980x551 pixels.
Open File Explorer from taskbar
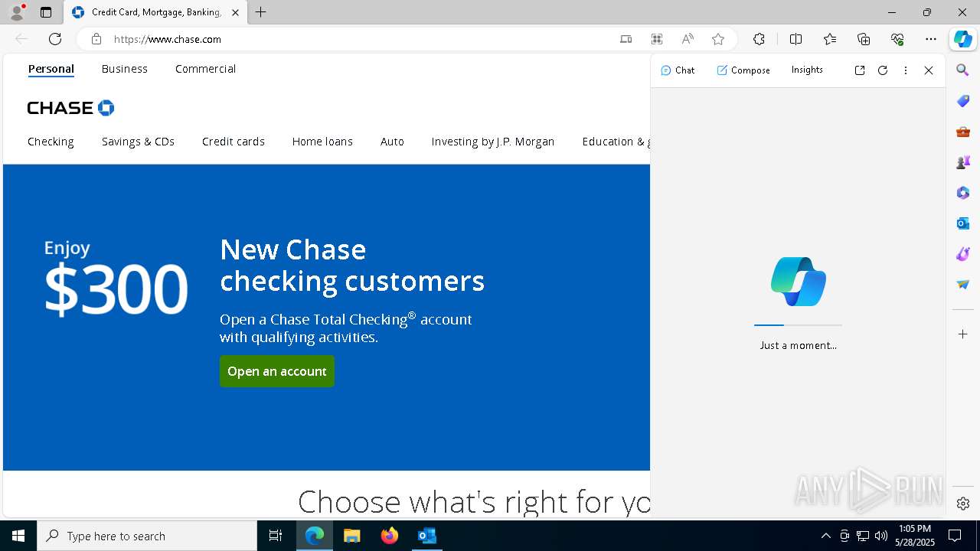coord(351,536)
